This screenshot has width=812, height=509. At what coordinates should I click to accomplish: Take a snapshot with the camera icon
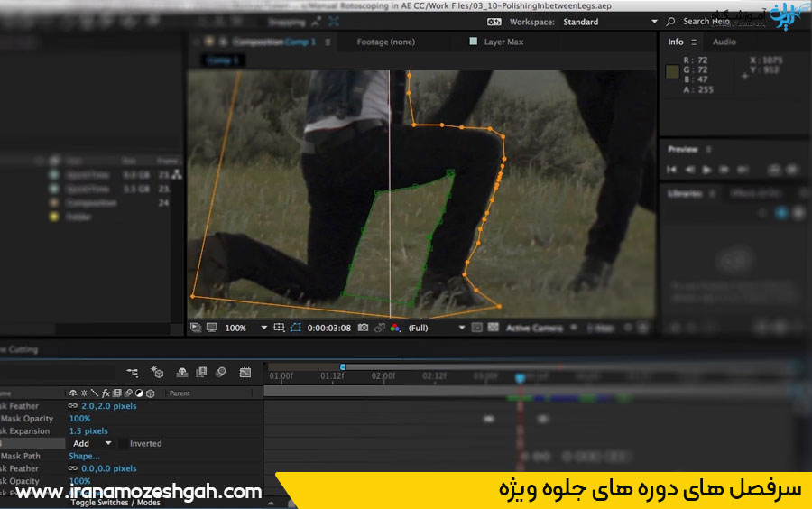364,328
